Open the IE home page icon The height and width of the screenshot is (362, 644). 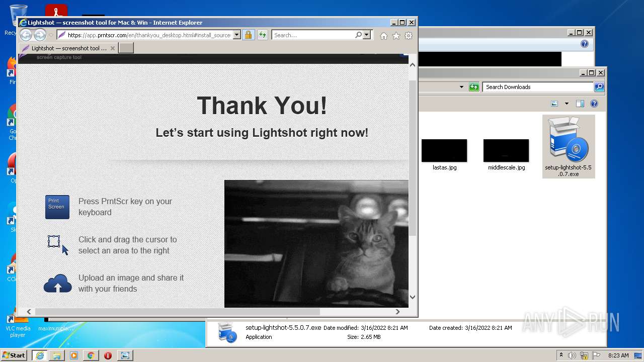click(384, 36)
